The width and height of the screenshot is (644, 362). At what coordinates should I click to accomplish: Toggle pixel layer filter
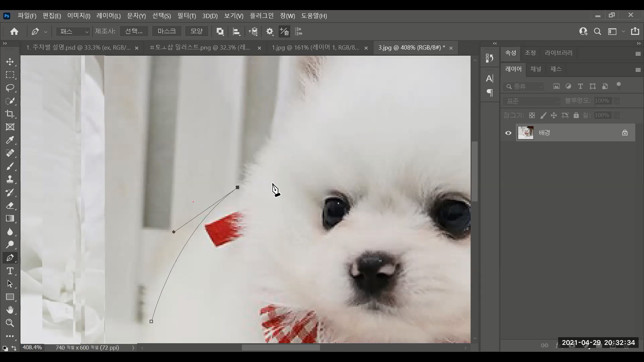(x=556, y=86)
